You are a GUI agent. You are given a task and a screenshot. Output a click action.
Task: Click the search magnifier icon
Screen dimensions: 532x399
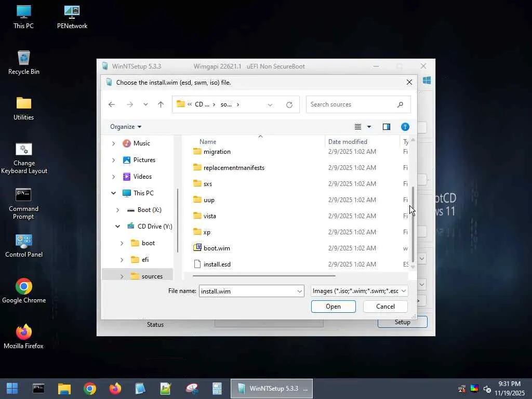tap(401, 104)
